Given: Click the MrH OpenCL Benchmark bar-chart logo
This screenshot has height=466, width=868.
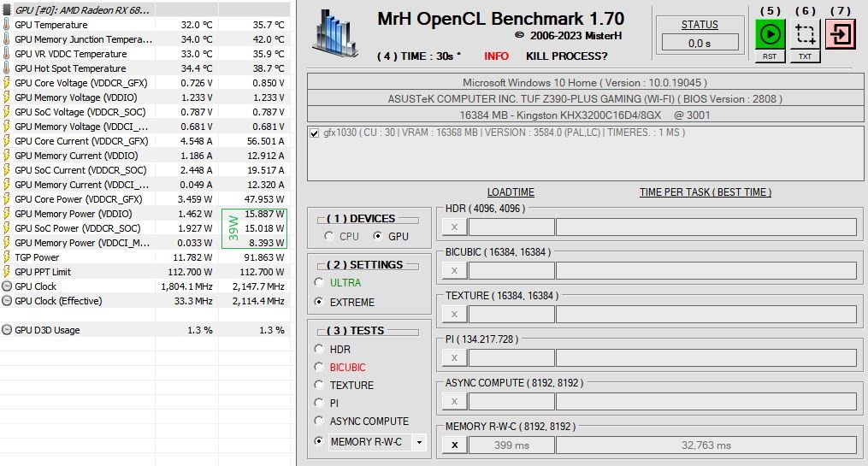Looking at the screenshot, I should coord(335,33).
